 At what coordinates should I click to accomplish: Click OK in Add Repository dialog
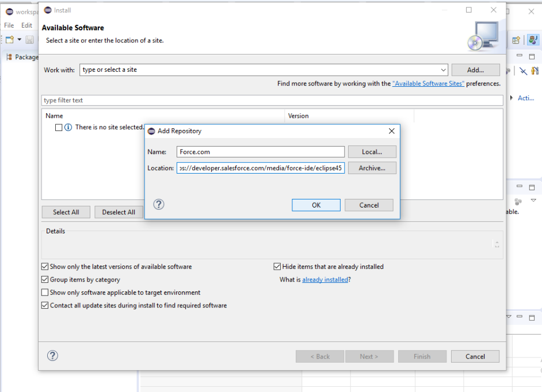coord(316,205)
